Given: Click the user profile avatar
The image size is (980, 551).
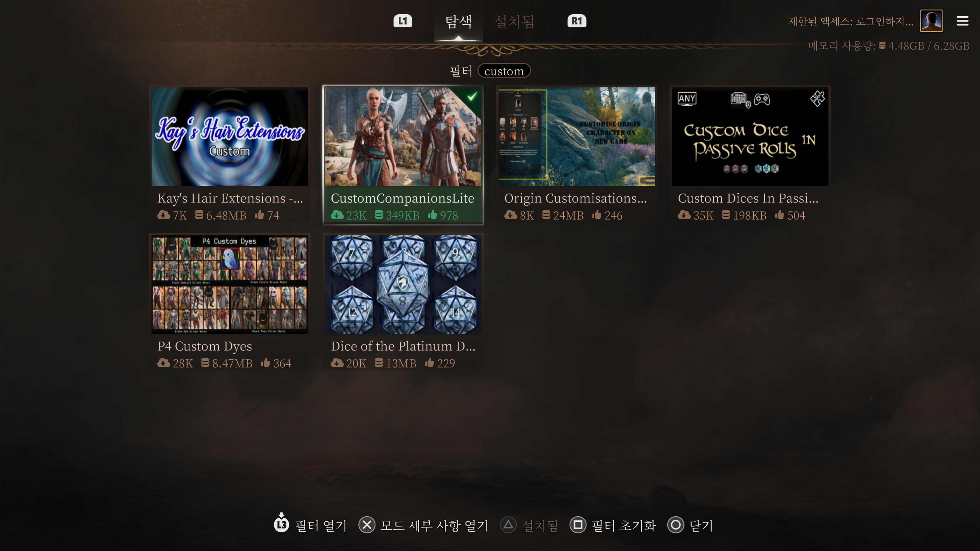Looking at the screenshot, I should (x=931, y=21).
